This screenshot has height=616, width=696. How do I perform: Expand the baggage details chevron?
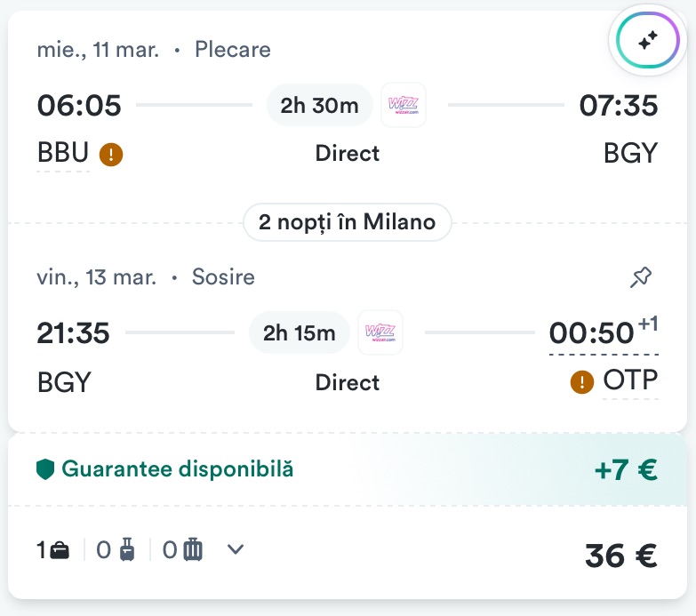click(235, 550)
